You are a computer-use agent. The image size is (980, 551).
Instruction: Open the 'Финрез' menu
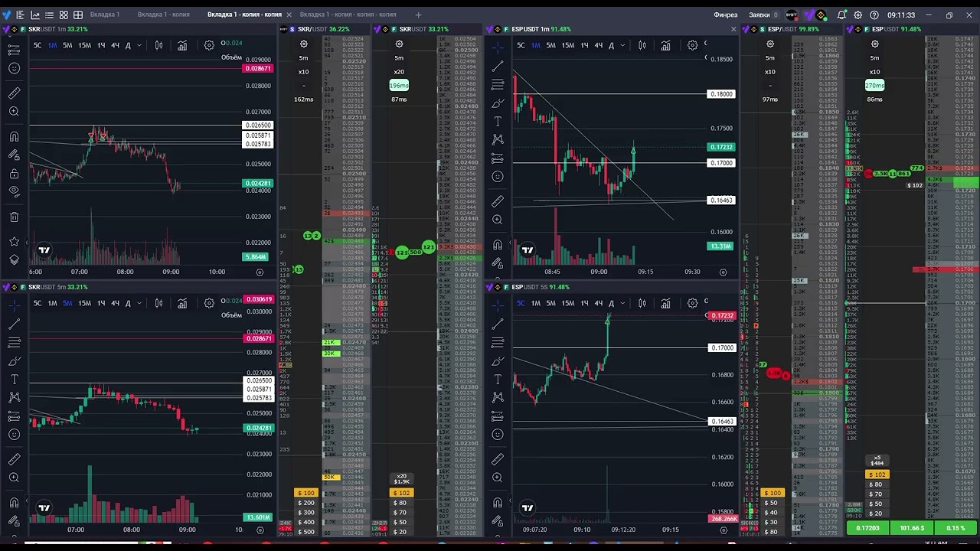(726, 15)
